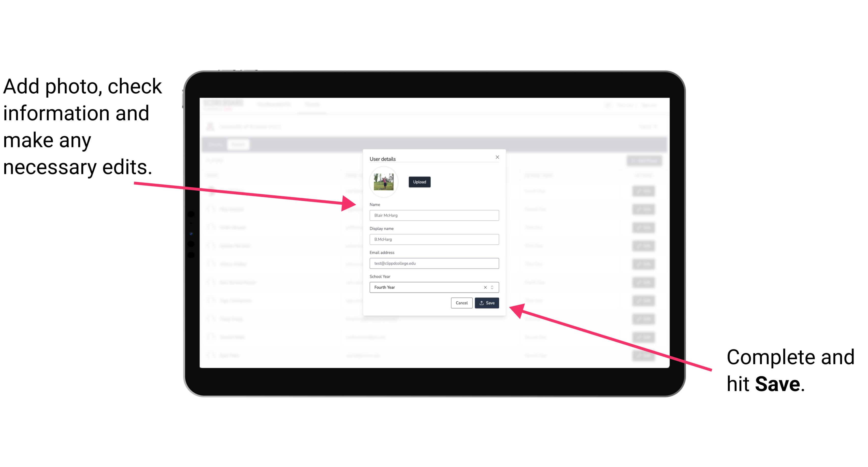Viewport: 868px width, 467px height.
Task: Expand the School Year dropdown options
Action: (493, 287)
